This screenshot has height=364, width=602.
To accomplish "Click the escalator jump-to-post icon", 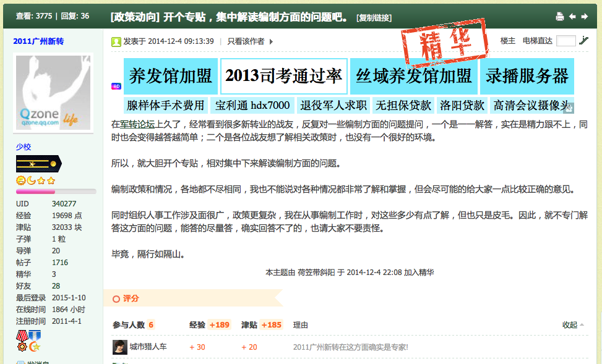I will point(583,39).
